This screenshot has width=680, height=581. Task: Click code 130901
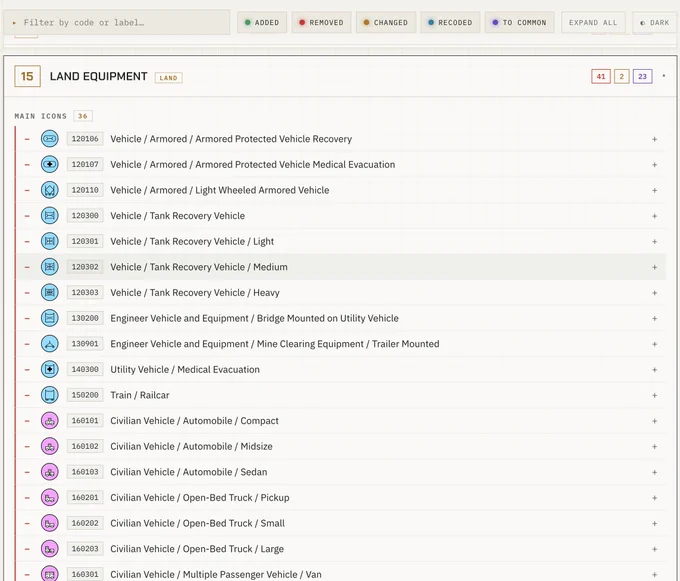(x=85, y=344)
